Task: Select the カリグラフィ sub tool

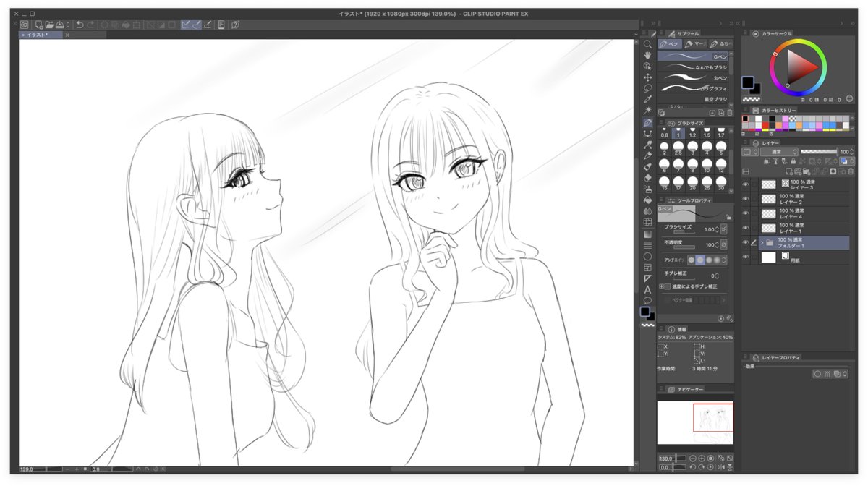Action: tap(693, 88)
